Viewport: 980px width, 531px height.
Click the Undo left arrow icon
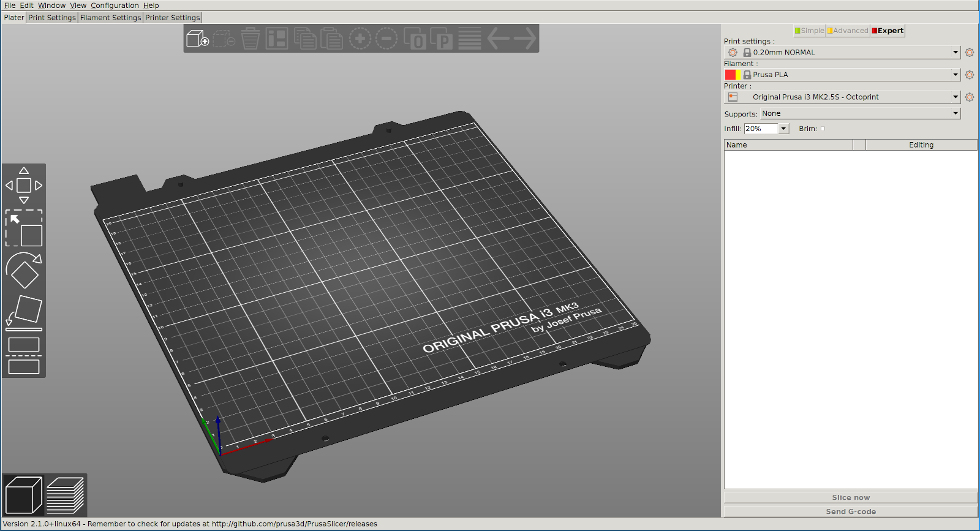click(499, 39)
